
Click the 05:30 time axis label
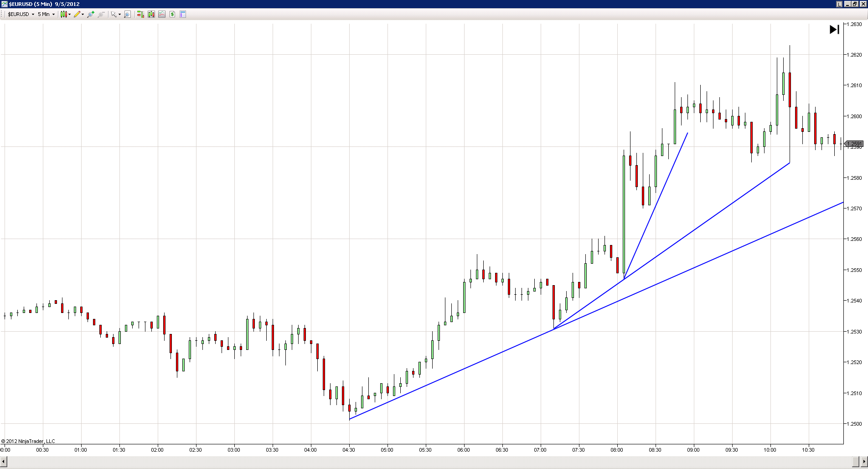pyautogui.click(x=425, y=450)
